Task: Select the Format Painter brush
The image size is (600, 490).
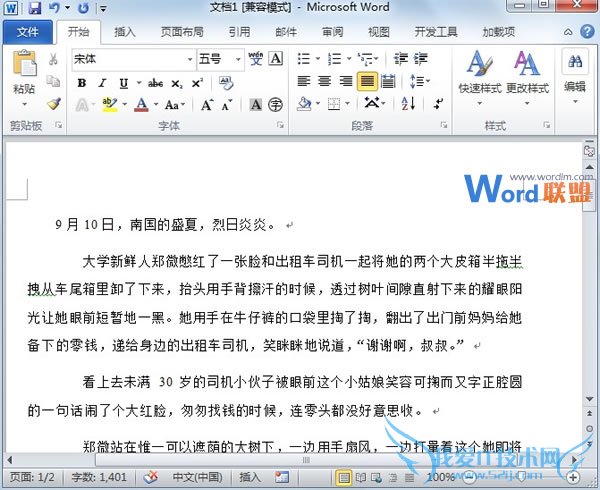Action: tap(54, 103)
